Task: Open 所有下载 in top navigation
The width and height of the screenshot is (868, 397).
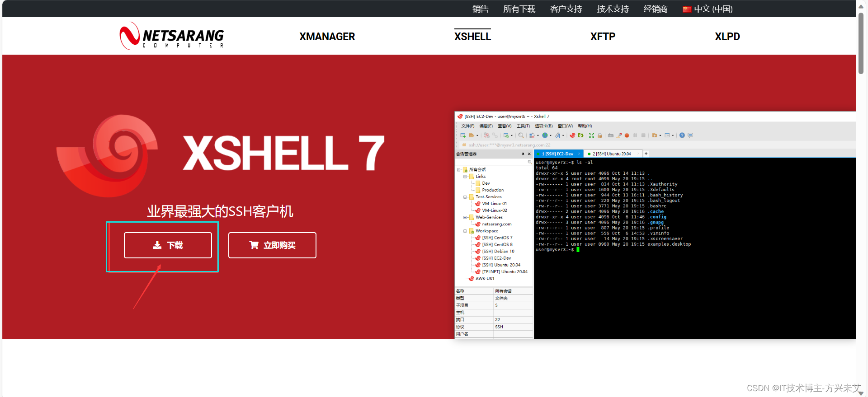Action: point(519,9)
